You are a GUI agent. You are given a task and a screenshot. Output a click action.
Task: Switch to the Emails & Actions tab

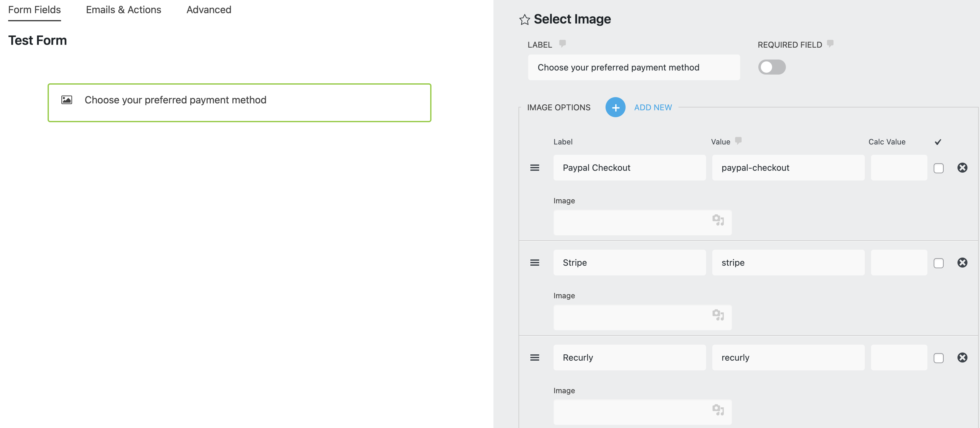click(123, 9)
